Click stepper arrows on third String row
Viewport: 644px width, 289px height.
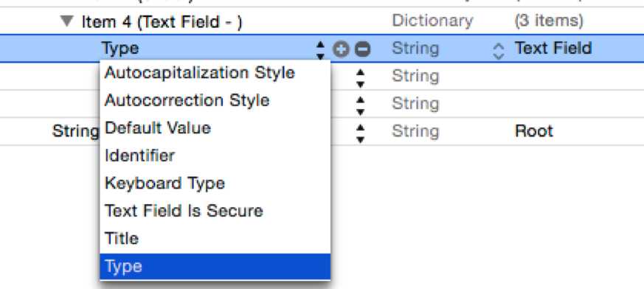pos(360,105)
